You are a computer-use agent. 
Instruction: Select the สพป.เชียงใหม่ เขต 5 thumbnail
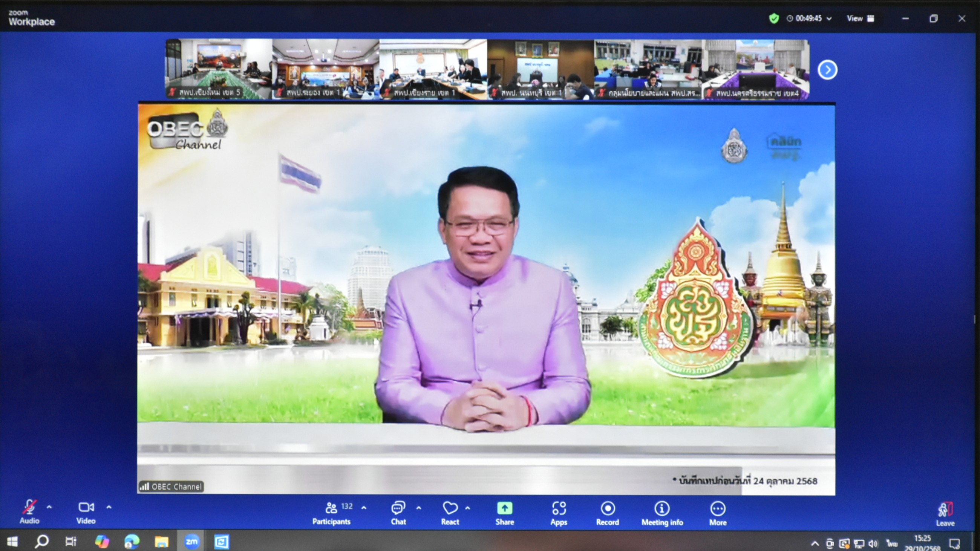coord(219,69)
